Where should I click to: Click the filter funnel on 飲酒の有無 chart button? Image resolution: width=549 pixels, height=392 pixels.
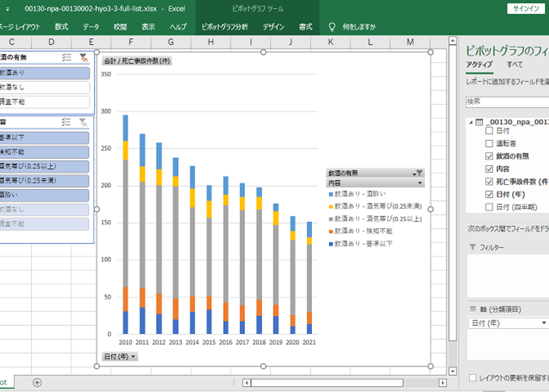point(418,173)
